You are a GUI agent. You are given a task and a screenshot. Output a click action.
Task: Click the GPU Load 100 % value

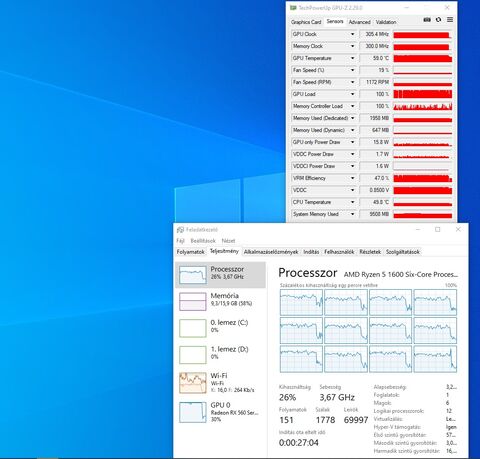[375, 94]
